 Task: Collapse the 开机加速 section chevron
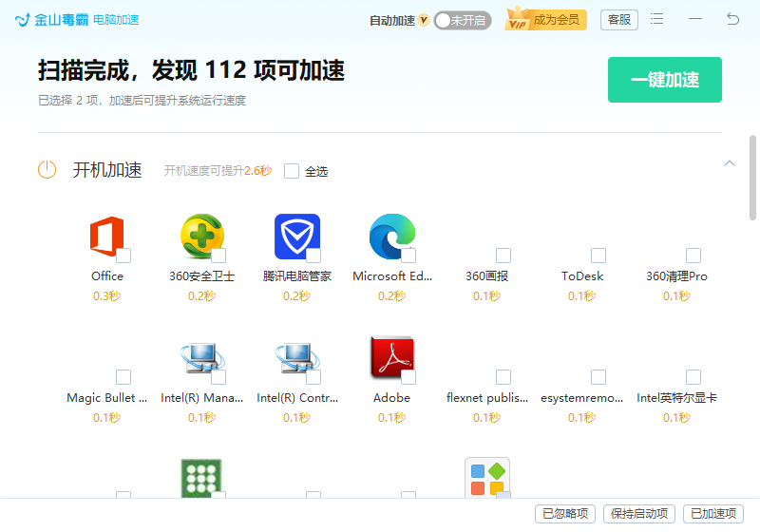pyautogui.click(x=730, y=163)
